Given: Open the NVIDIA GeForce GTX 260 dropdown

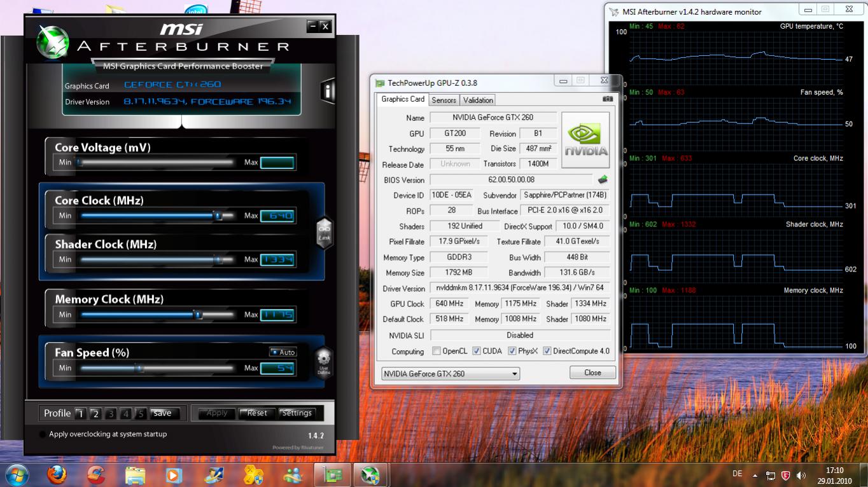Looking at the screenshot, I should point(451,374).
